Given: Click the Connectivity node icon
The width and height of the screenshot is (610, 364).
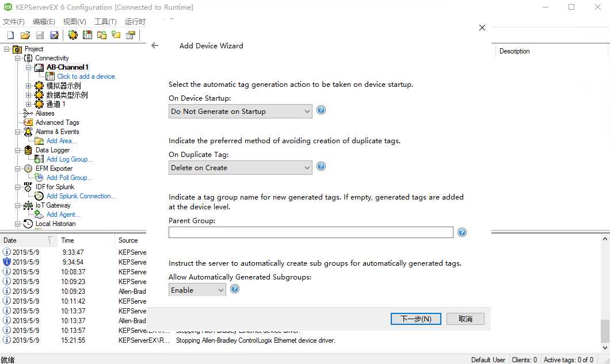Looking at the screenshot, I should point(28,58).
